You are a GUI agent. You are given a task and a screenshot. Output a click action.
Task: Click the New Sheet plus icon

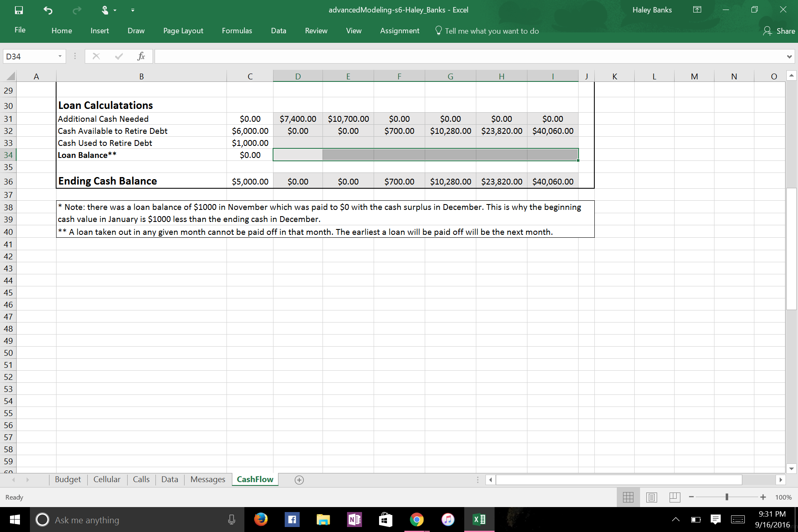click(299, 480)
